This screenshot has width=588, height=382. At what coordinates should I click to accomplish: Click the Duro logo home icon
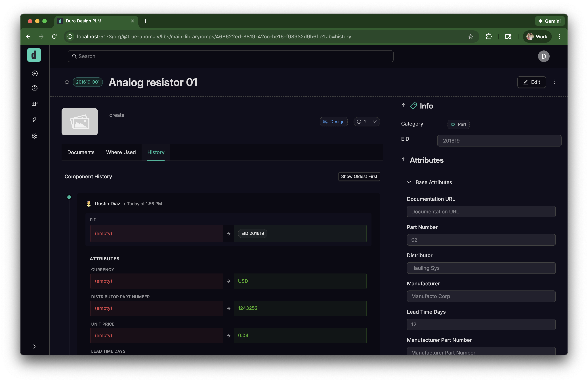[34, 55]
